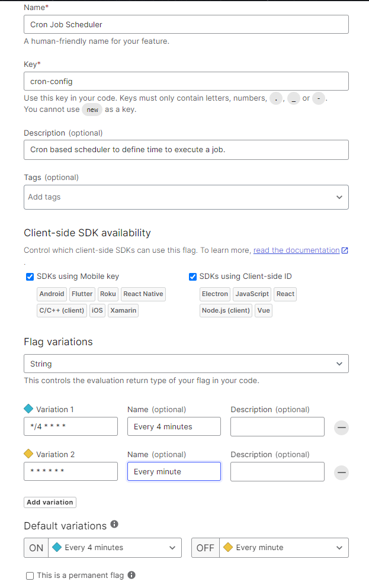Click the Name field with Cron Job Scheduler
369x588 pixels.
pyautogui.click(x=186, y=24)
